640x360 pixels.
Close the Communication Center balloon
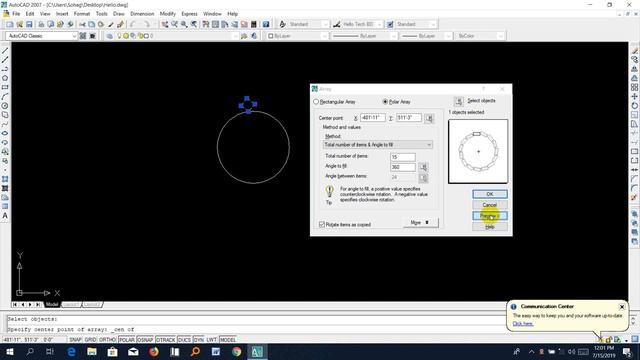coord(622,307)
